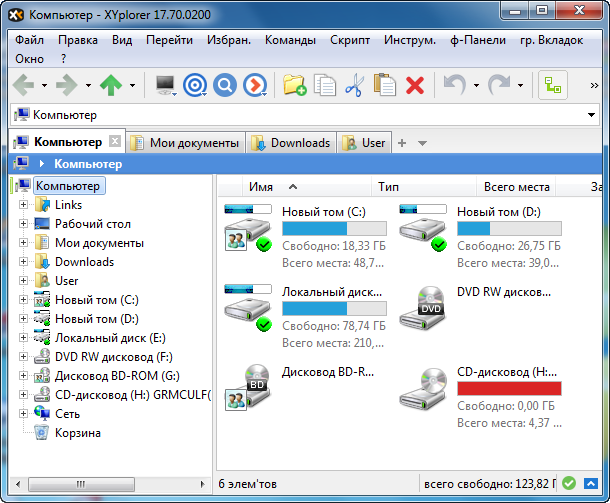Open the Вид menu

(x=122, y=40)
